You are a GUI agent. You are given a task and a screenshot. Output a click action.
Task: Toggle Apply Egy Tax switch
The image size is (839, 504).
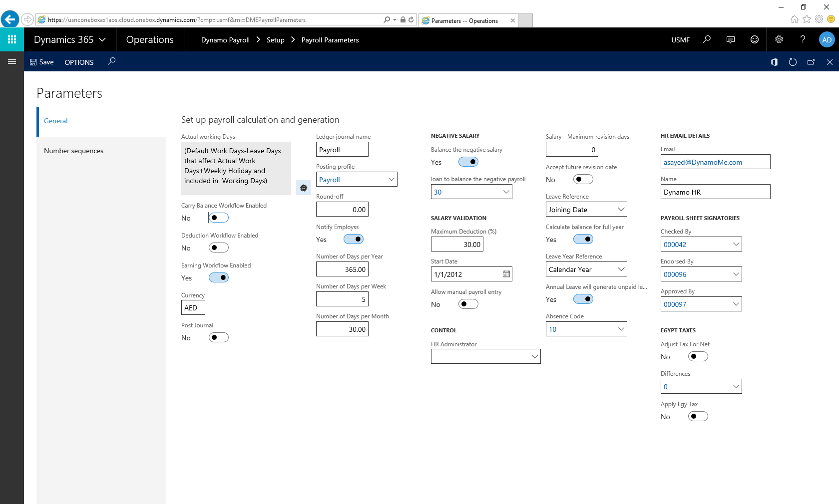click(x=698, y=416)
